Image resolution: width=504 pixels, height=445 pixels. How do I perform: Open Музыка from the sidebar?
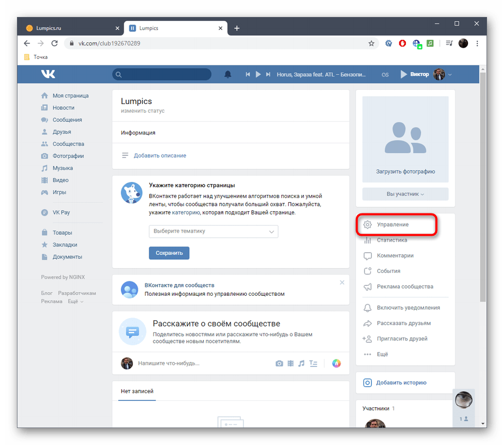point(63,168)
